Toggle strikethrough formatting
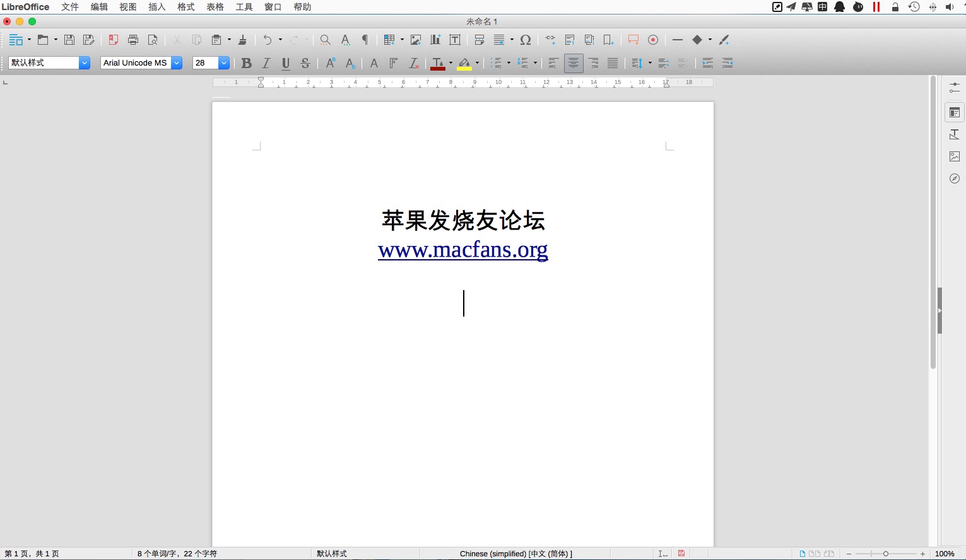 tap(305, 62)
